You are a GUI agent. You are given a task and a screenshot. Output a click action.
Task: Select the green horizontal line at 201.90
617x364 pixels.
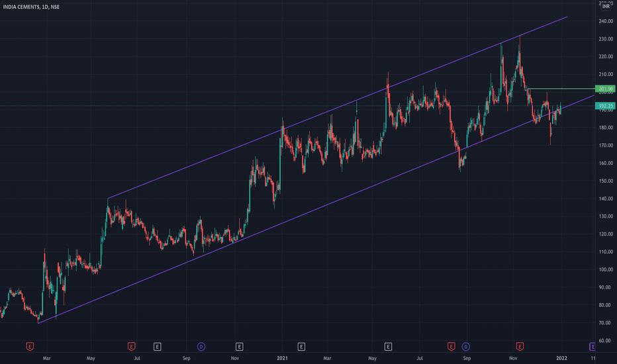[x=561, y=89]
